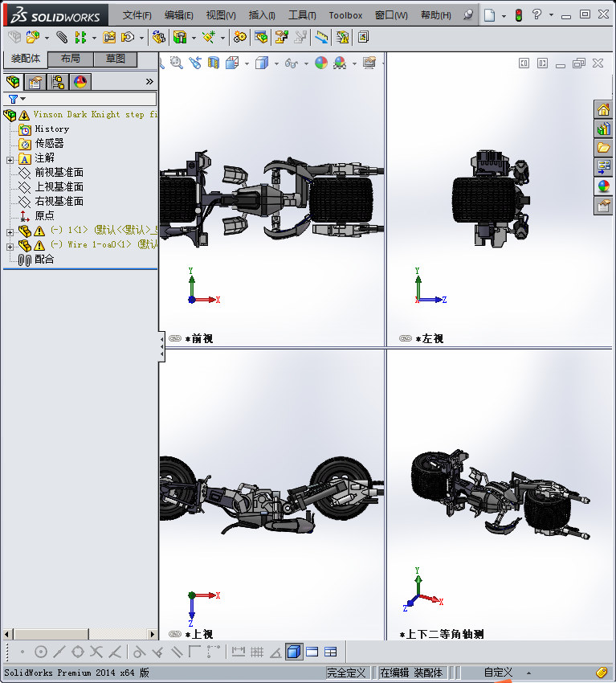The image size is (616, 683).
Task: Toggle link views icon beside 上视 label
Action: (175, 634)
